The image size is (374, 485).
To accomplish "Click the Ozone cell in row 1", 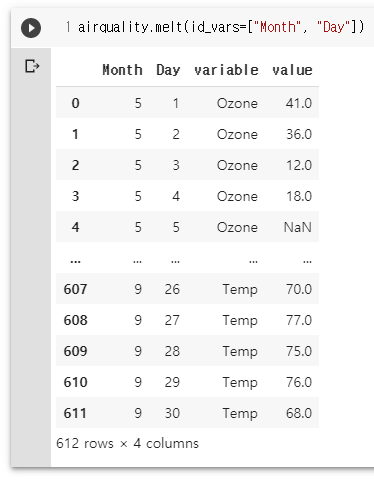I will point(237,134).
